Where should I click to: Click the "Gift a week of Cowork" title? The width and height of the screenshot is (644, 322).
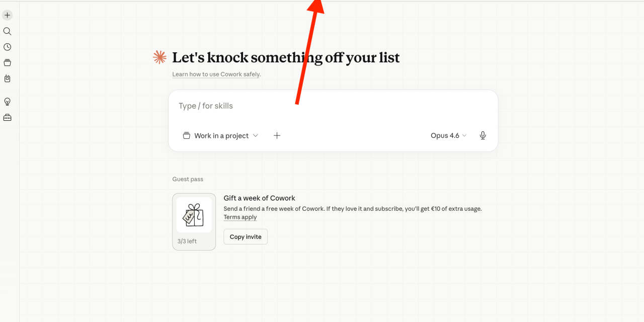(x=259, y=198)
